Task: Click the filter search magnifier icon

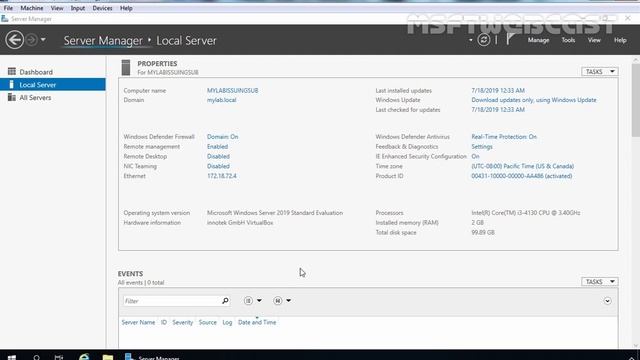Action: pyautogui.click(x=225, y=301)
